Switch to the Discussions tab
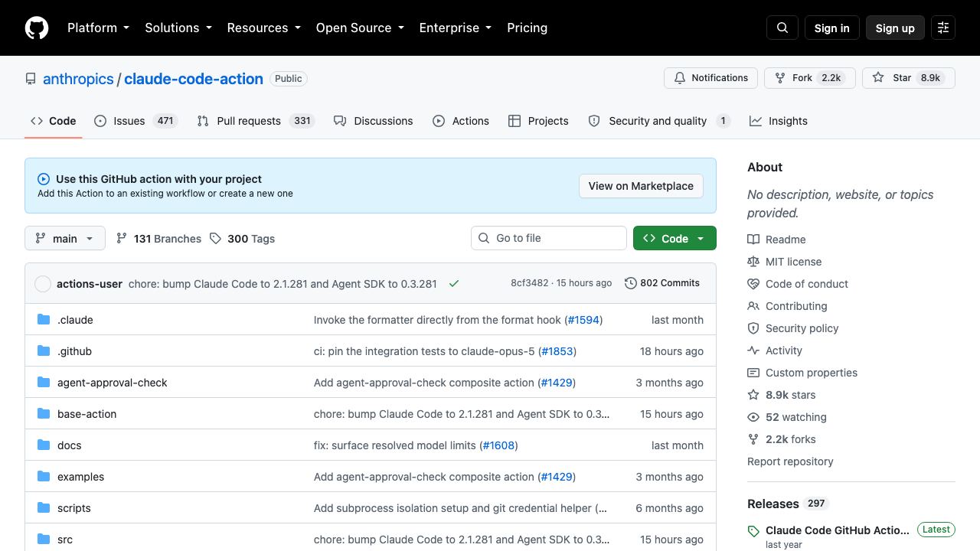 coord(374,121)
